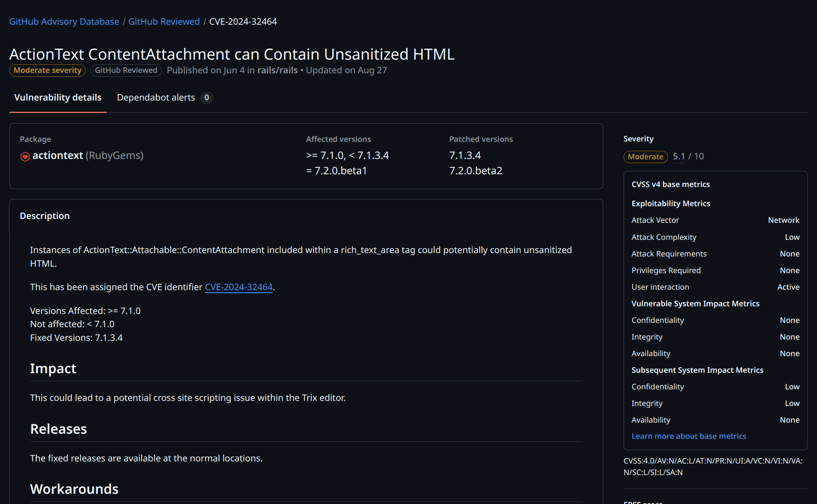Screen dimensions: 817x504
Task: Click the CVSS:4.0 vector string
Action: [713, 467]
